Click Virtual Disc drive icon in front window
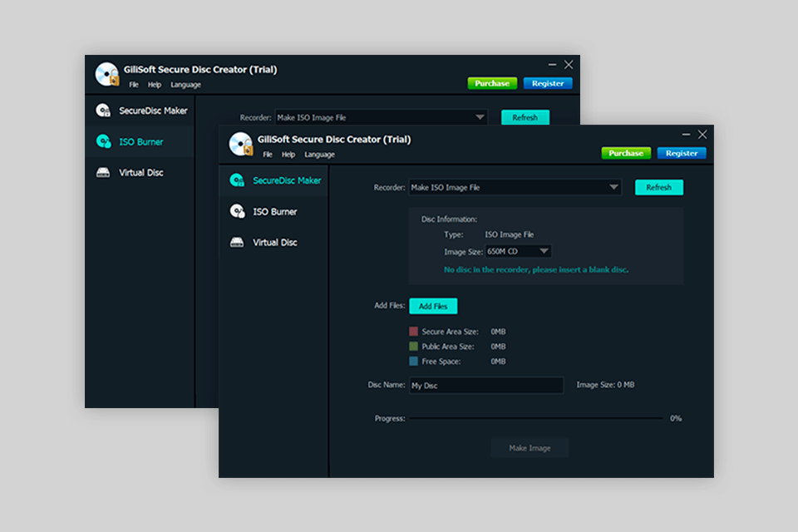 pyautogui.click(x=237, y=243)
